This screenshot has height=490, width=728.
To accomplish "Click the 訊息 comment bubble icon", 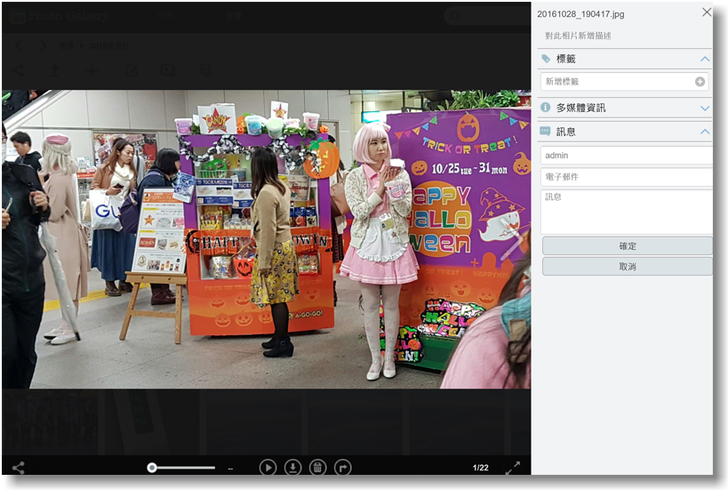I will 545,131.
